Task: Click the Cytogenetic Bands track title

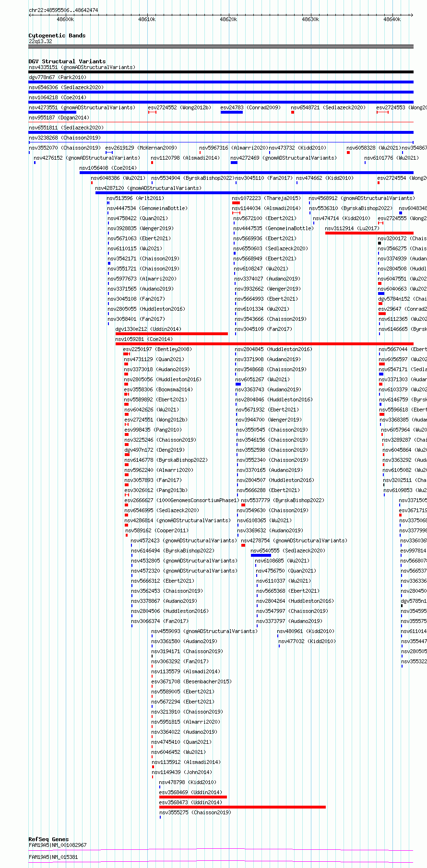Action: tap(57, 35)
